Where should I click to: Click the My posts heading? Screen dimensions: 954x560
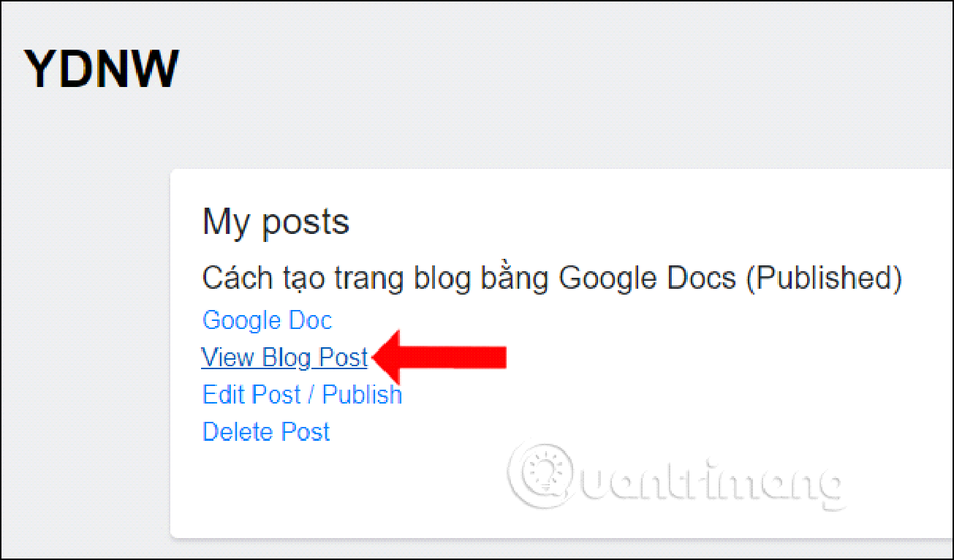pyautogui.click(x=276, y=221)
